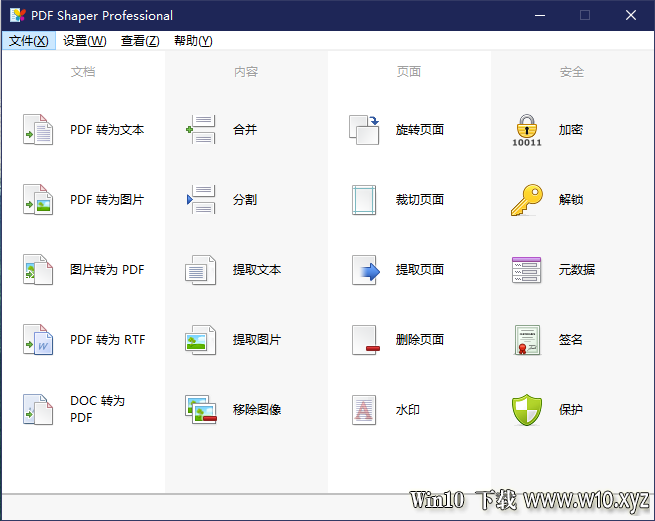Click the PDF 转为文本 document icon
Image resolution: width=655 pixels, height=521 pixels.
(38, 130)
